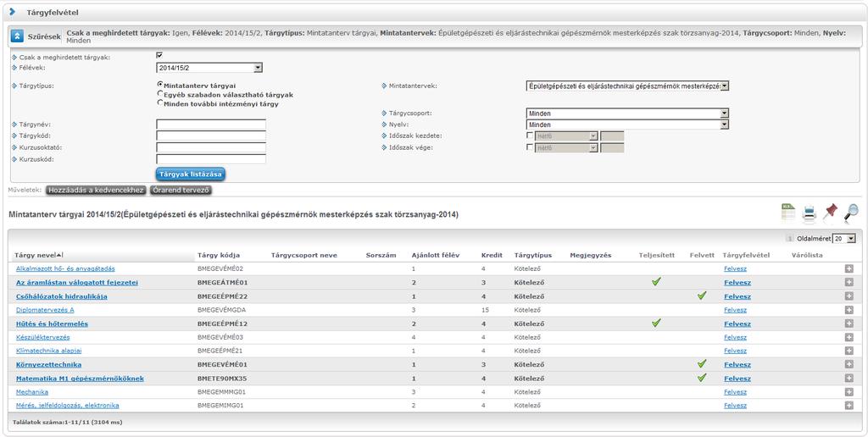
Task: Click Felvesz for Mechanika
Action: pos(735,392)
